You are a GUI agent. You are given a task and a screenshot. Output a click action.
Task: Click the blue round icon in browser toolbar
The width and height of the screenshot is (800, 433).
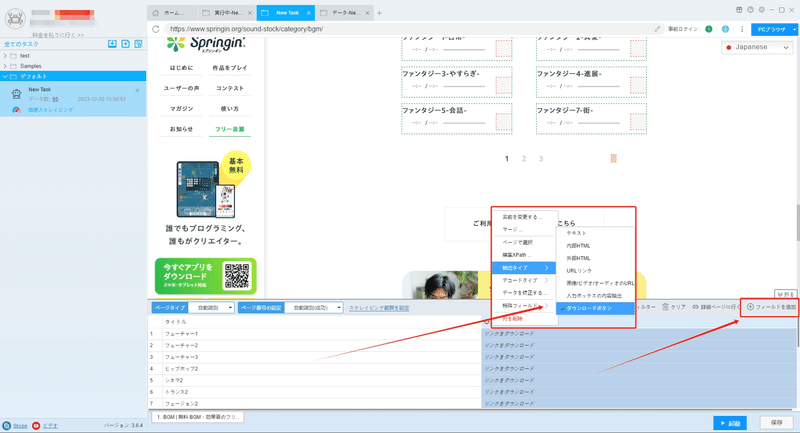pyautogui.click(x=726, y=29)
